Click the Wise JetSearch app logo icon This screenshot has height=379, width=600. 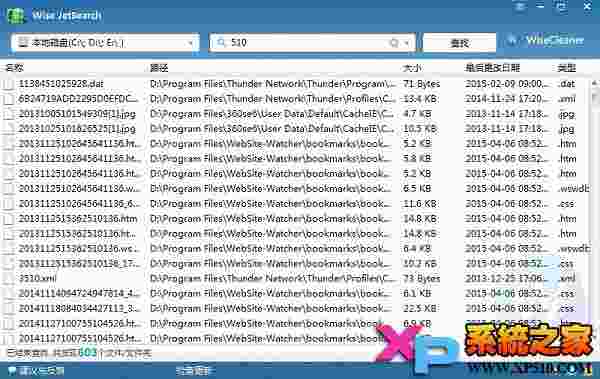15,15
